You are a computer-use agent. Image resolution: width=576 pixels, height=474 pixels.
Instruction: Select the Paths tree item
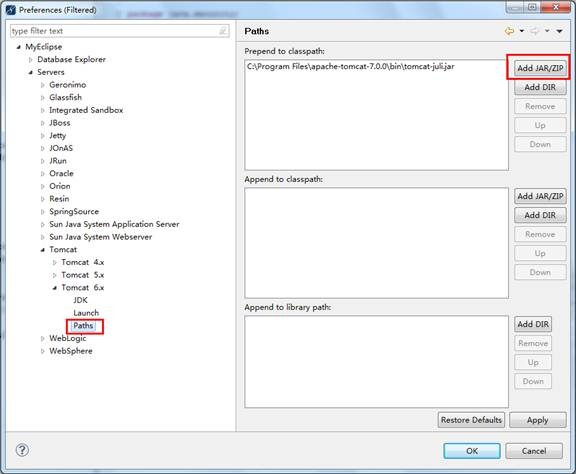[x=83, y=326]
